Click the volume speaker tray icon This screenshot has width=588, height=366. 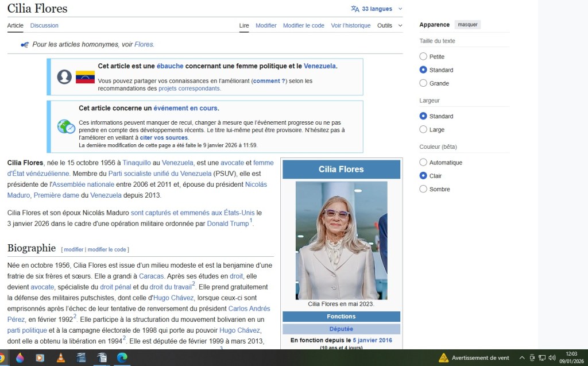pyautogui.click(x=552, y=357)
